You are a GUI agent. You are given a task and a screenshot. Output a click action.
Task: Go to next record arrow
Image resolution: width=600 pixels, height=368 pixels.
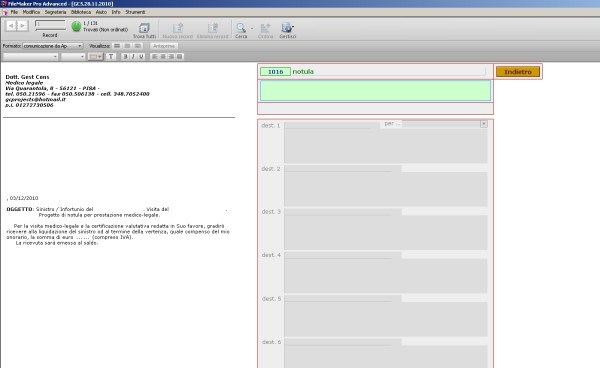coord(23,26)
